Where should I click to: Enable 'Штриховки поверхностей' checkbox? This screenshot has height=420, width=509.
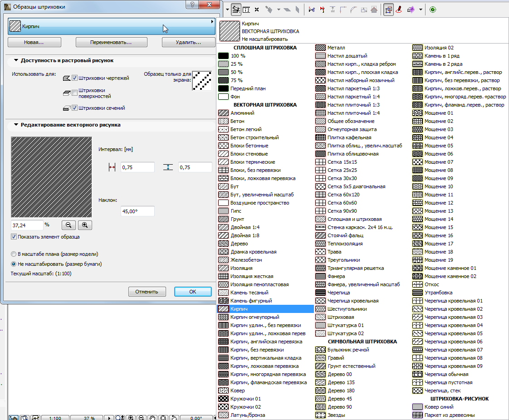pos(74,93)
